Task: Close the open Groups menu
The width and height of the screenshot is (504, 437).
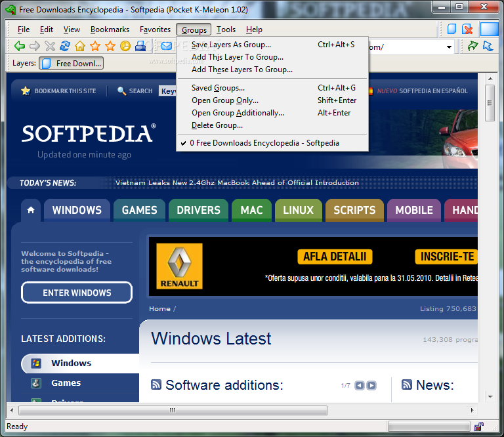Action: pyautogui.click(x=194, y=30)
